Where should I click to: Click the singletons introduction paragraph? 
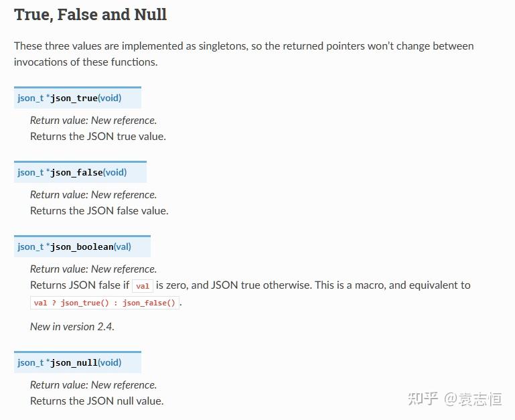point(244,54)
